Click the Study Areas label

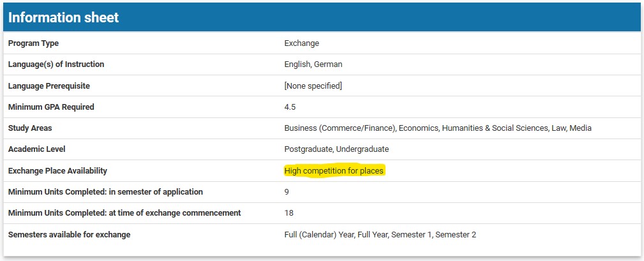[x=30, y=128]
